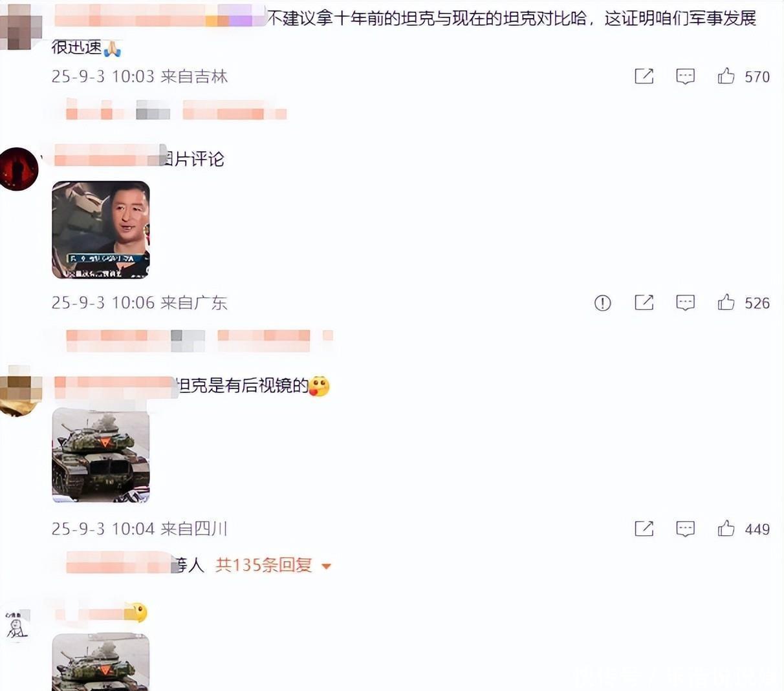Open tank photo in 后视镜 comment
The width and height of the screenshot is (784, 691).
[101, 455]
